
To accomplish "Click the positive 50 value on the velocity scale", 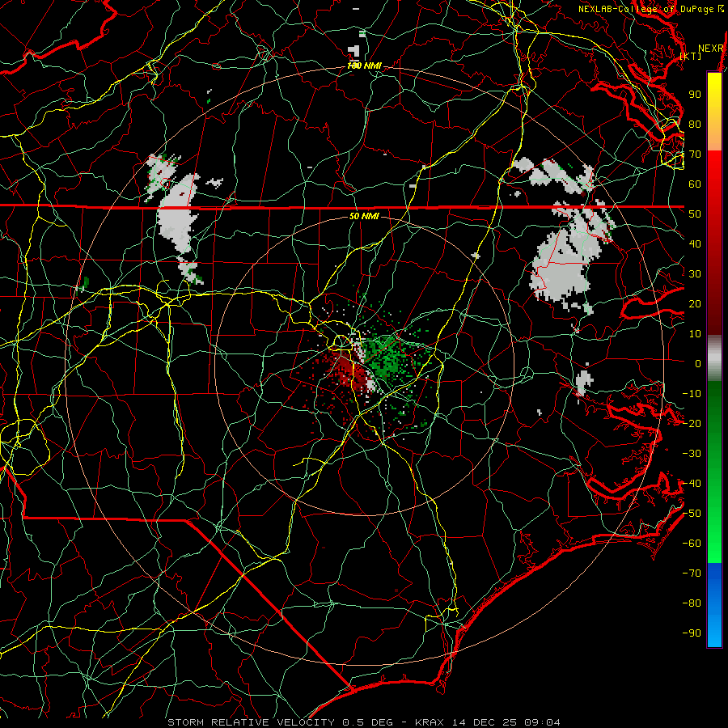I will (695, 214).
